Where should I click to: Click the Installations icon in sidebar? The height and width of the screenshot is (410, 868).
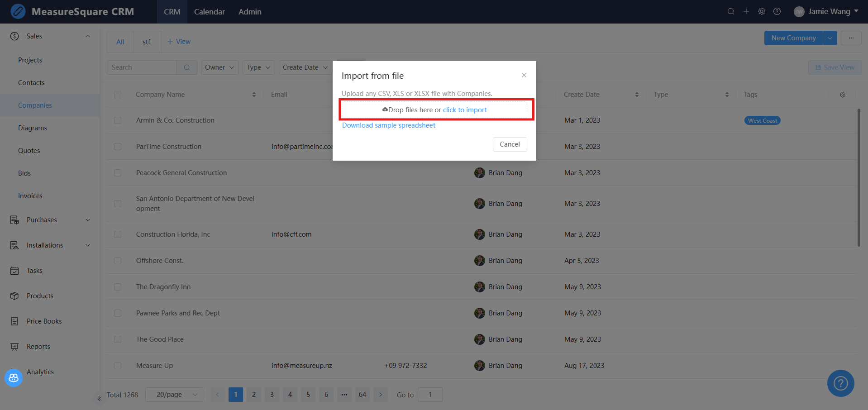tap(14, 245)
